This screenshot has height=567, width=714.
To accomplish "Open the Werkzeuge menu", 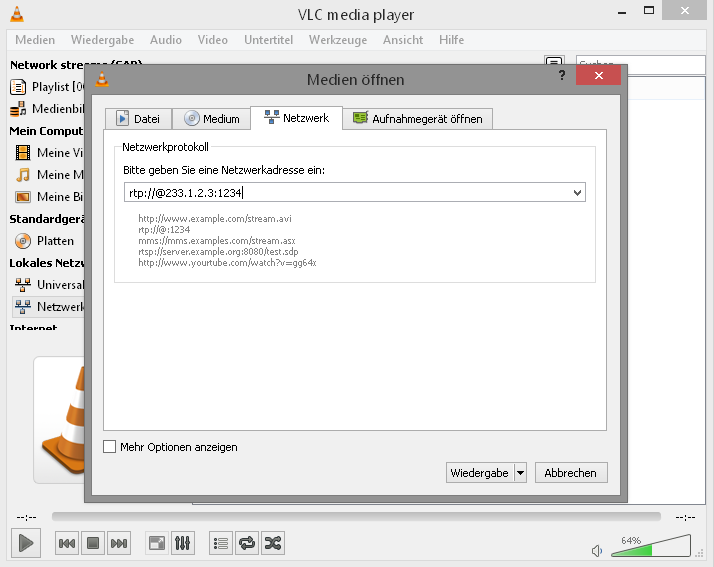I will (x=338, y=40).
